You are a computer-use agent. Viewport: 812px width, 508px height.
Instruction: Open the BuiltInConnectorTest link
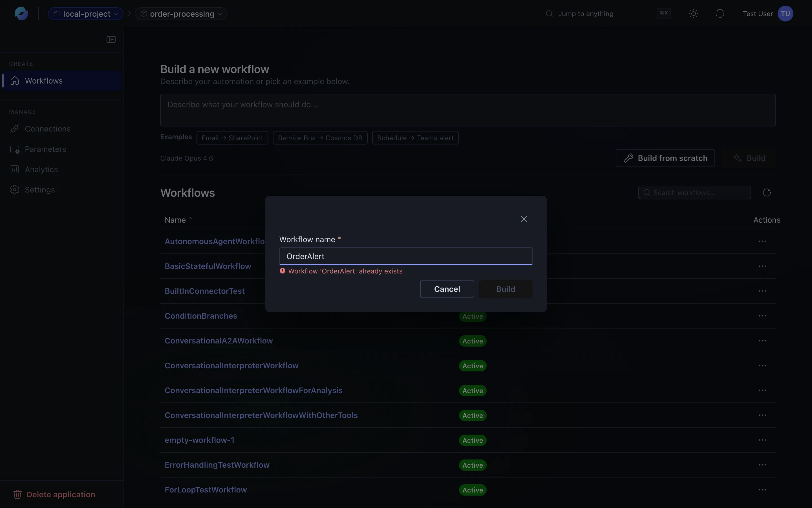(205, 291)
